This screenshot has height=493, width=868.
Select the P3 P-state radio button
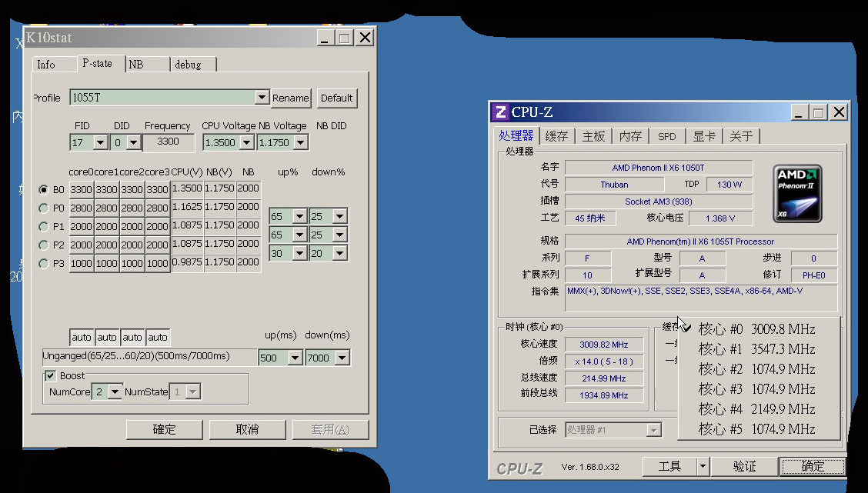[x=44, y=264]
